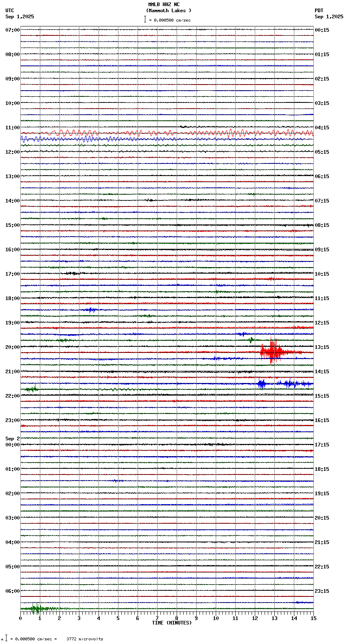The width and height of the screenshot is (346, 644).
Task: Click the 06:00 UTC row label
Action: coord(13,591)
